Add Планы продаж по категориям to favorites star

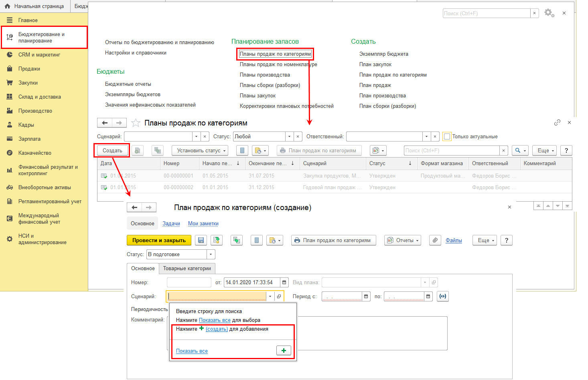[x=136, y=123]
